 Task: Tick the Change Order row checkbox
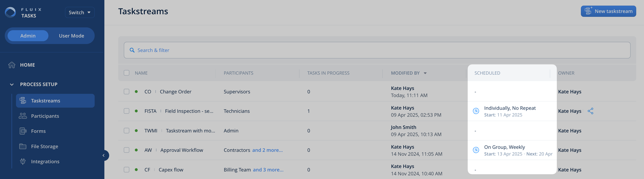click(x=126, y=92)
